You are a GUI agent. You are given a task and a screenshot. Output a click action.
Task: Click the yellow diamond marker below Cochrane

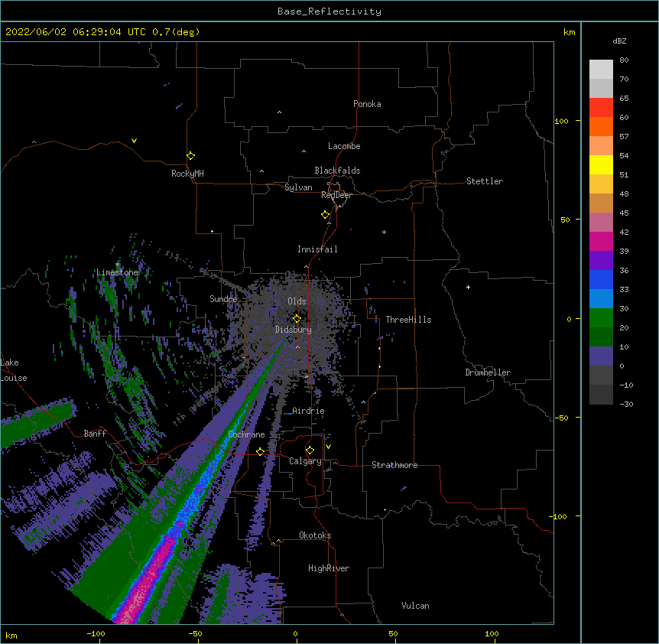(260, 451)
